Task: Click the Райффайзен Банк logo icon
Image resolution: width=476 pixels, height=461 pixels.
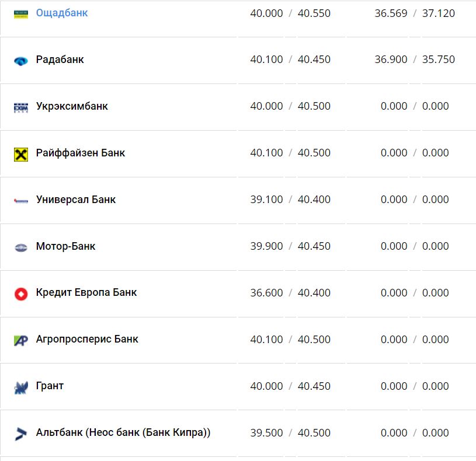Action: (21, 154)
